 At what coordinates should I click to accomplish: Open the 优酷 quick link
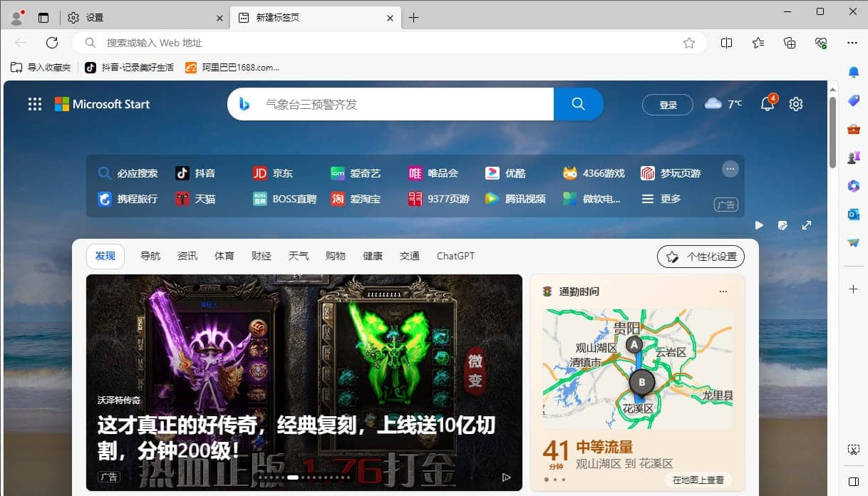pos(505,173)
